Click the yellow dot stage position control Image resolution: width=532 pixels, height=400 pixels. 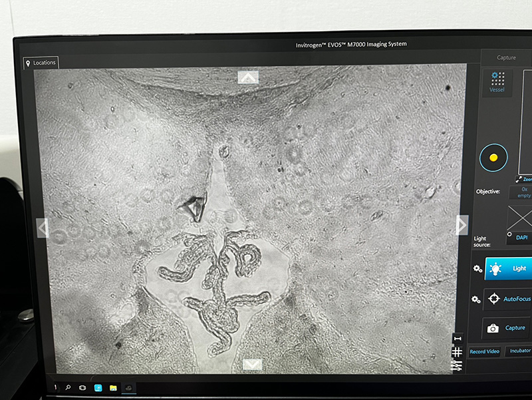[493, 158]
